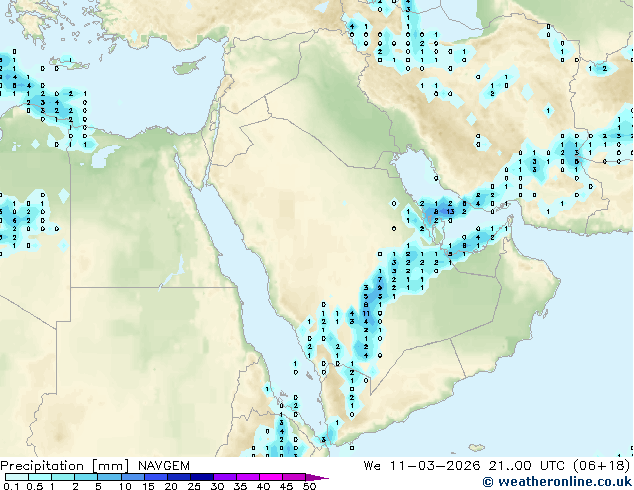The width and height of the screenshot is (634, 490).
Task: Click legend tick label "10"
Action: click(x=125, y=486)
